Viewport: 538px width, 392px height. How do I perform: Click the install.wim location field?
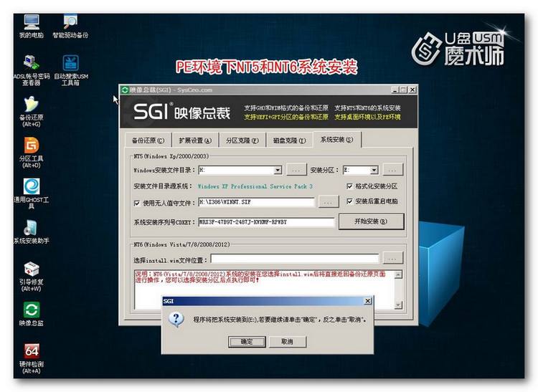(295, 259)
